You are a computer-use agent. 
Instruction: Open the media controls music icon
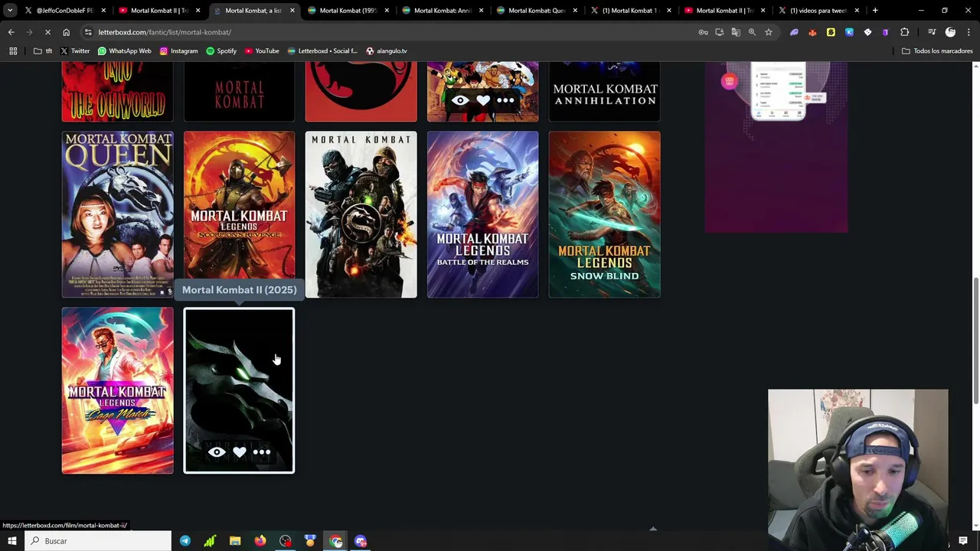(932, 32)
